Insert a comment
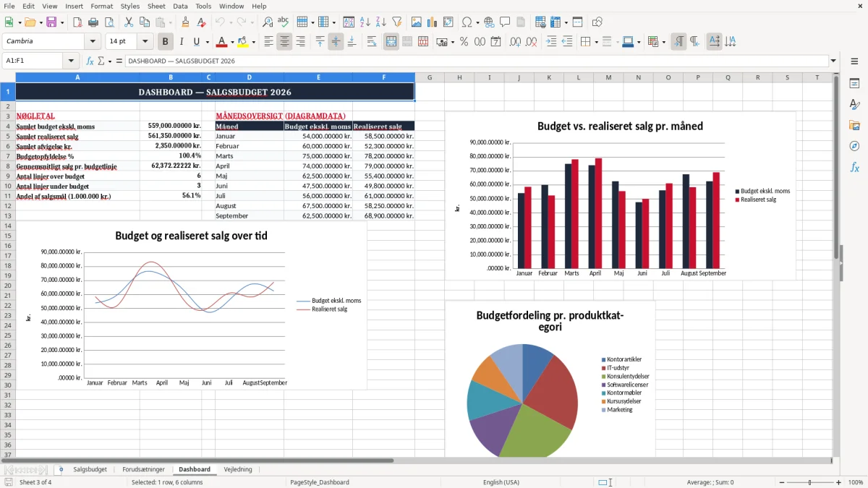Viewport: 868px width, 488px height. coord(505,22)
